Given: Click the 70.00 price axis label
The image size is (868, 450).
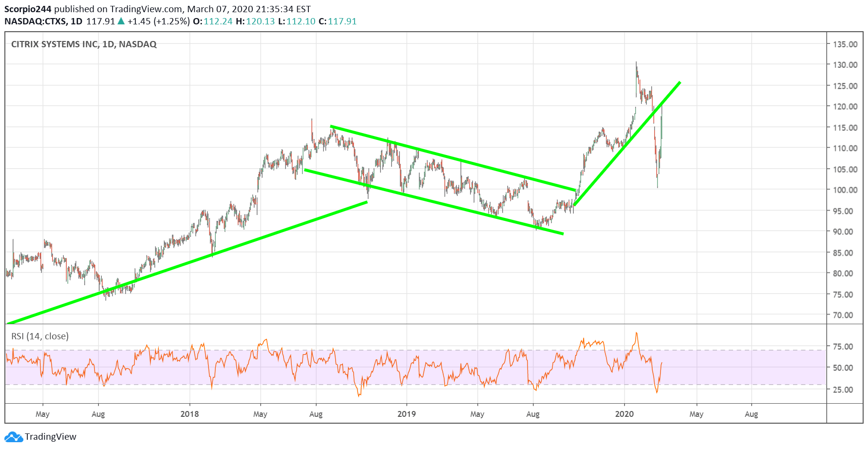Looking at the screenshot, I should [x=843, y=315].
